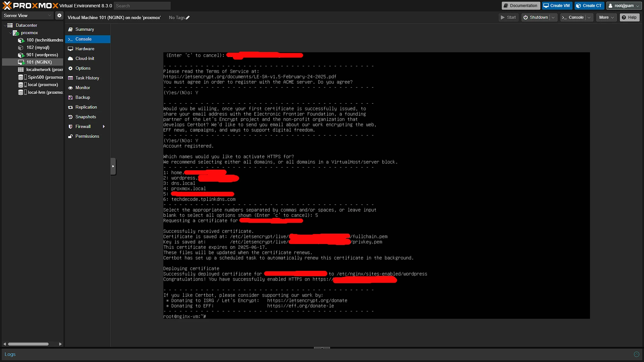Click the Start VM button
644x362 pixels.
pyautogui.click(x=508, y=17)
